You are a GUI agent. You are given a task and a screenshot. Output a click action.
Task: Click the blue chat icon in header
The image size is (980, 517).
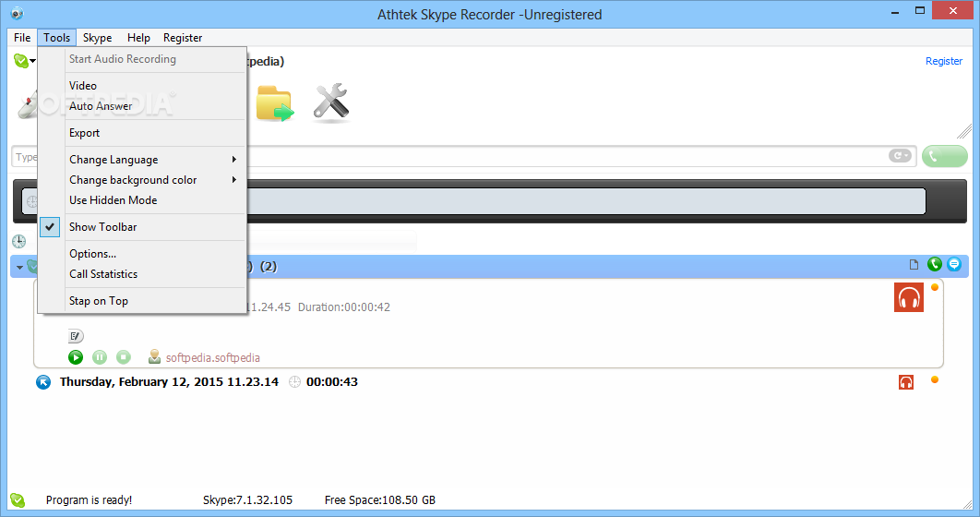954,264
